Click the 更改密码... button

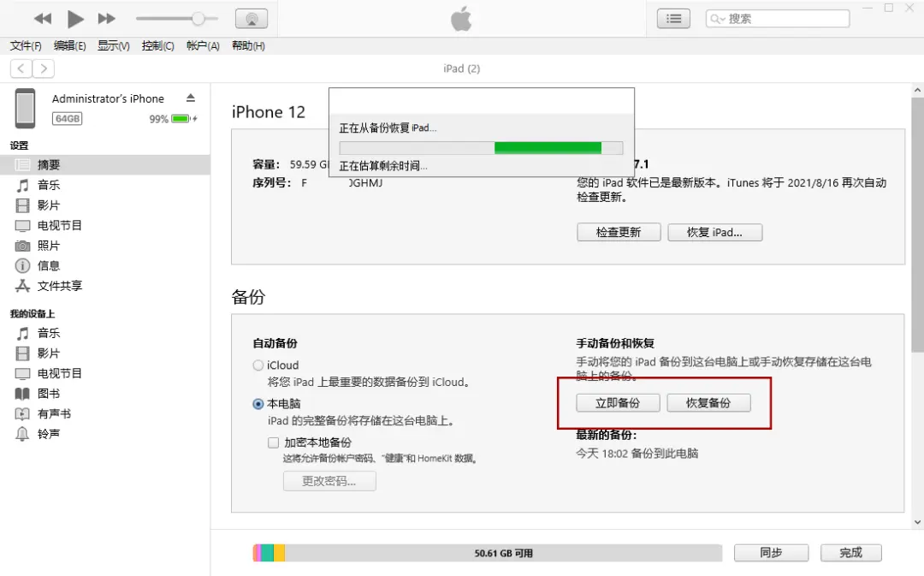[x=329, y=481]
